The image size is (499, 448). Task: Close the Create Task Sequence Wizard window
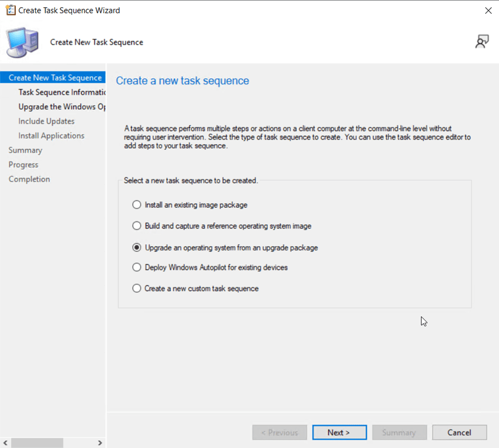[x=488, y=10]
